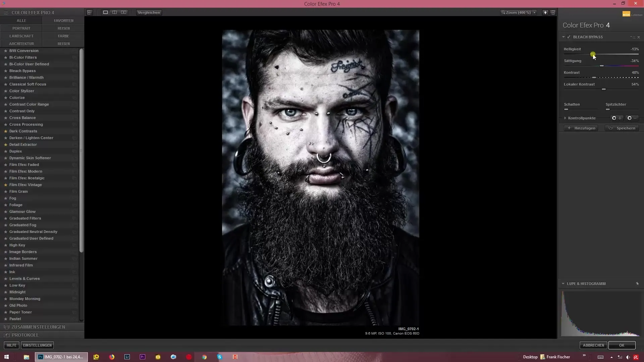Select side-by-side preview view mode
644x362 pixels.
click(x=124, y=12)
